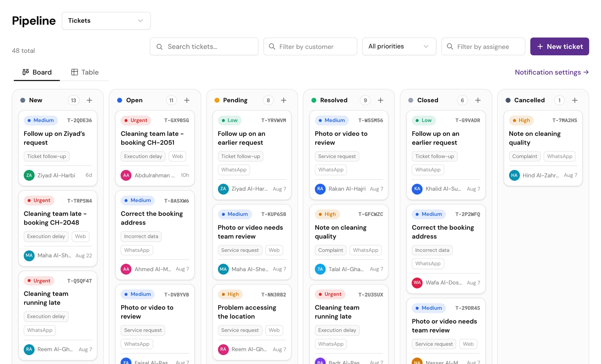
Task: Click the TA avatar on ticket T-GFCWZC
Action: tap(320, 269)
